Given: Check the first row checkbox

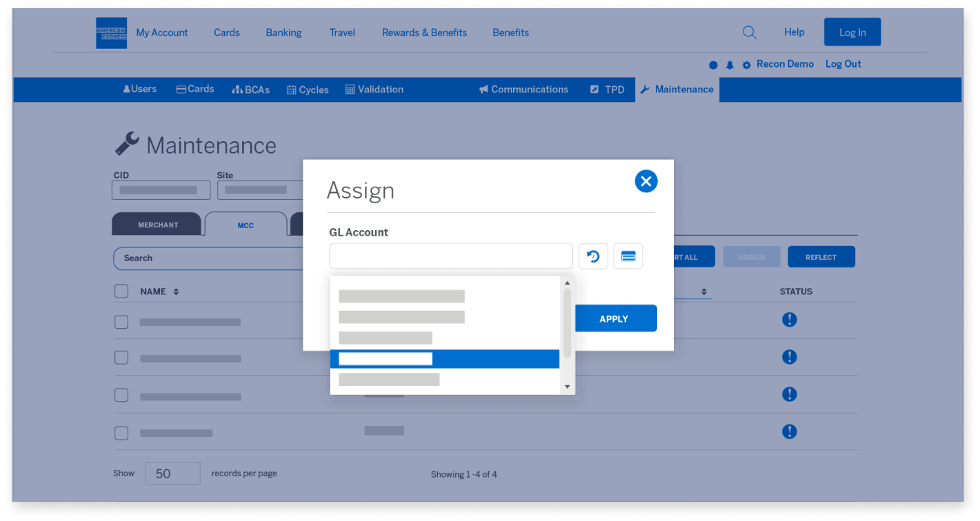Looking at the screenshot, I should pos(121,322).
